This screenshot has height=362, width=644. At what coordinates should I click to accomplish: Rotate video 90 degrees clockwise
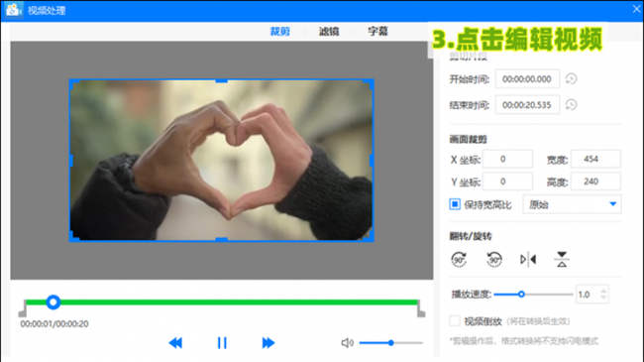click(x=459, y=260)
